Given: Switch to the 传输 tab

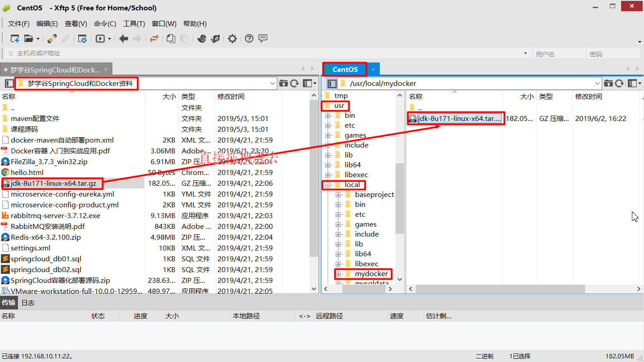Looking at the screenshot, I should 9,303.
